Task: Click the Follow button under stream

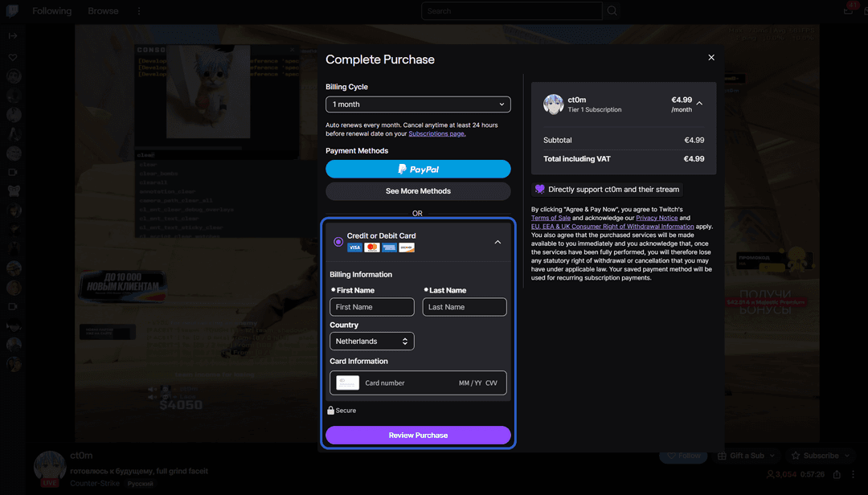Action: [x=684, y=456]
